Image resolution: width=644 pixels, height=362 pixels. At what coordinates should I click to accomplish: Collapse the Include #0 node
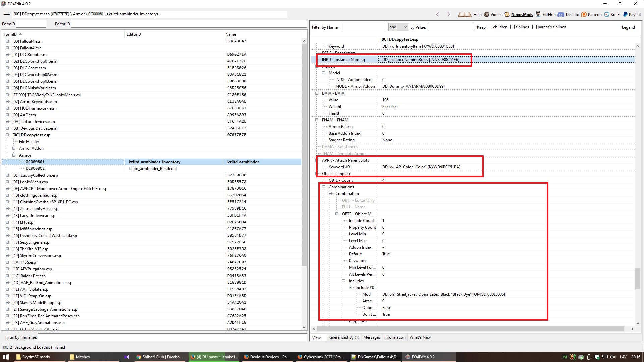tap(350, 288)
